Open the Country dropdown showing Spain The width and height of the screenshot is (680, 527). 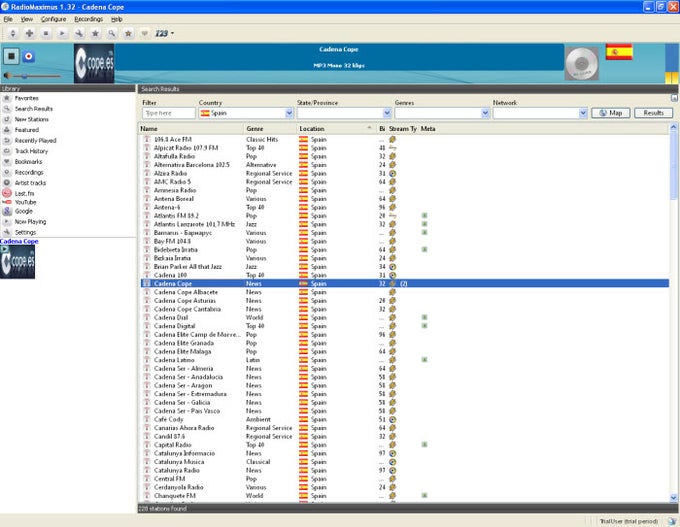pos(246,113)
